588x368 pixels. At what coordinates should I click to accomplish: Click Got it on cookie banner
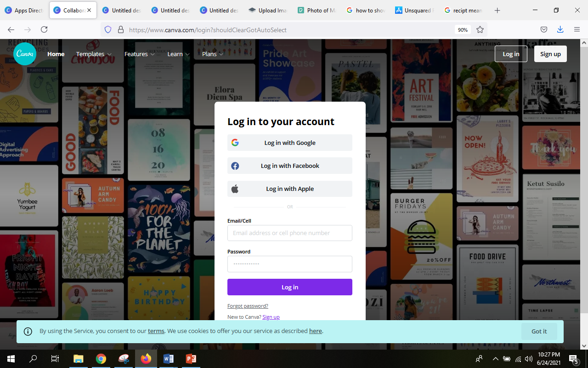tap(539, 331)
